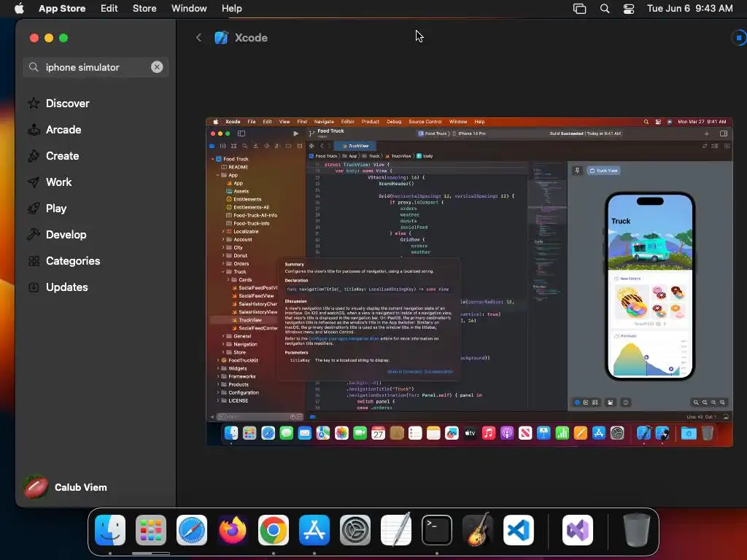Go to the Discover section
The image size is (747, 560).
[67, 104]
